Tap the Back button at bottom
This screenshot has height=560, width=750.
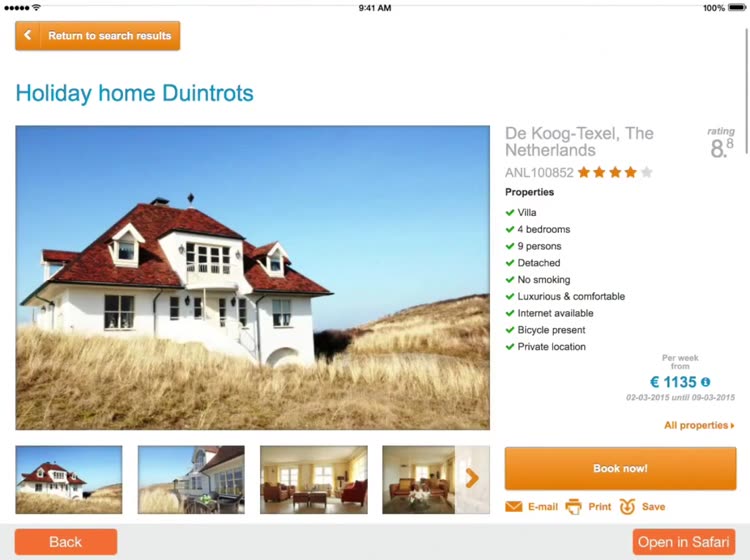click(x=66, y=542)
